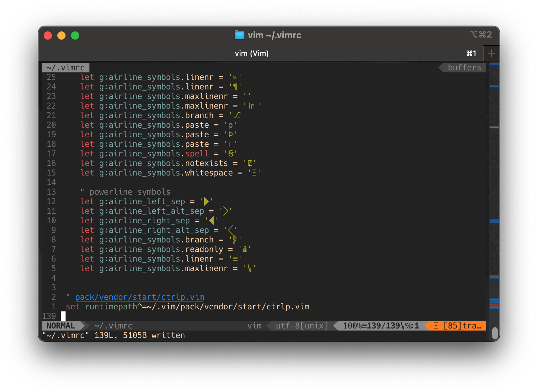Click the 'ln' maxlinenr value on line 22
This screenshot has width=538, height=392.
click(252, 106)
